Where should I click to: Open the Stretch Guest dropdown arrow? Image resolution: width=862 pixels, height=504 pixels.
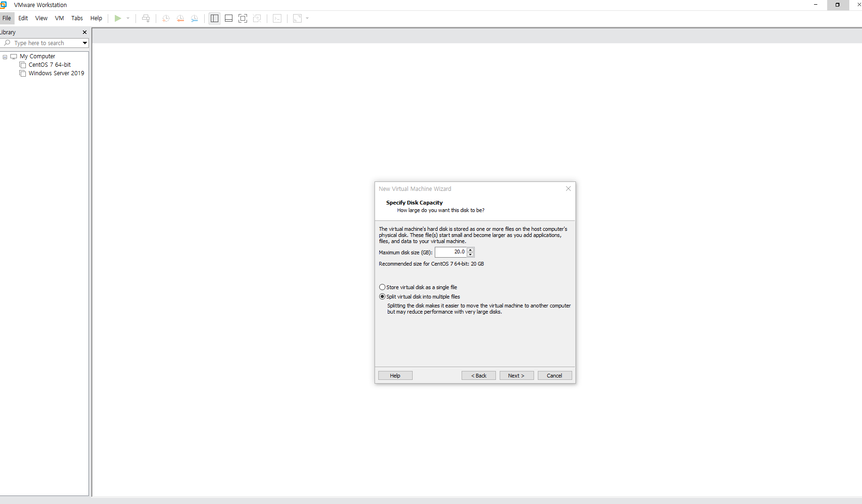point(307,18)
